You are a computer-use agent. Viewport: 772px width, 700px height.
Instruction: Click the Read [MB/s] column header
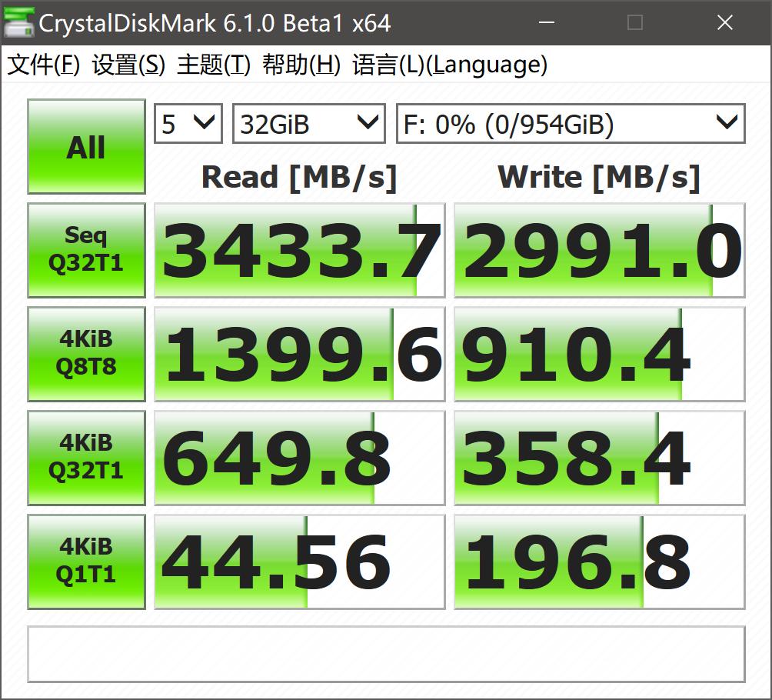click(299, 177)
